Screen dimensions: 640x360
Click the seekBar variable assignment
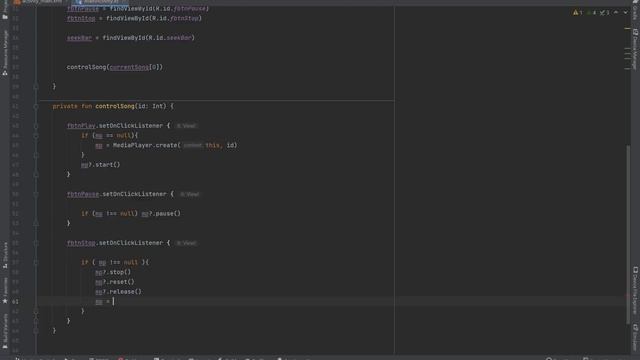tap(131, 38)
